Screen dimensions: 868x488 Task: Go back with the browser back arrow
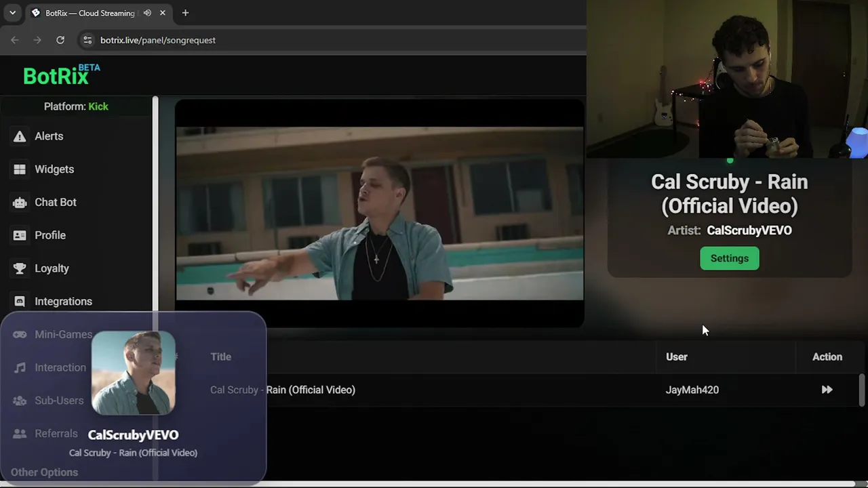(15, 40)
